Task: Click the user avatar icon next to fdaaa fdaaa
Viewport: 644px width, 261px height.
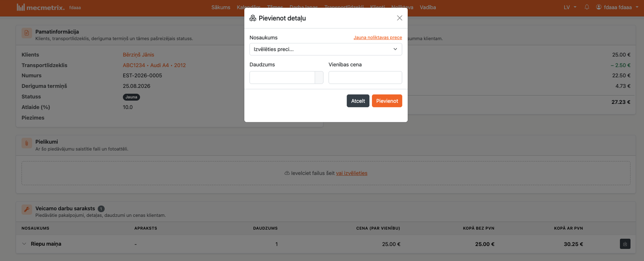Action: (x=599, y=7)
